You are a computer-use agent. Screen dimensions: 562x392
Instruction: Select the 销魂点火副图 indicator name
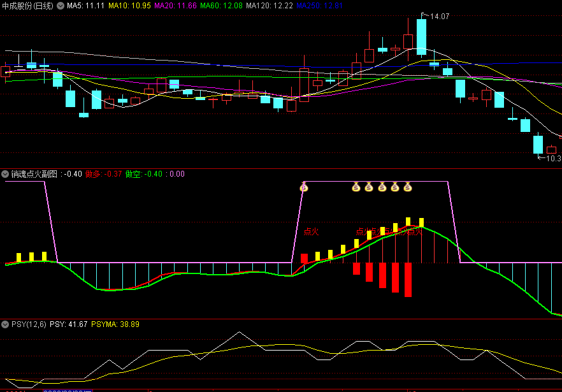tap(34, 174)
